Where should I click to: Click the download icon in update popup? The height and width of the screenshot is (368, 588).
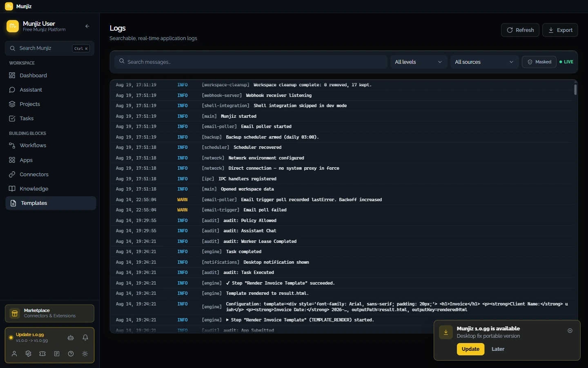coord(446,332)
